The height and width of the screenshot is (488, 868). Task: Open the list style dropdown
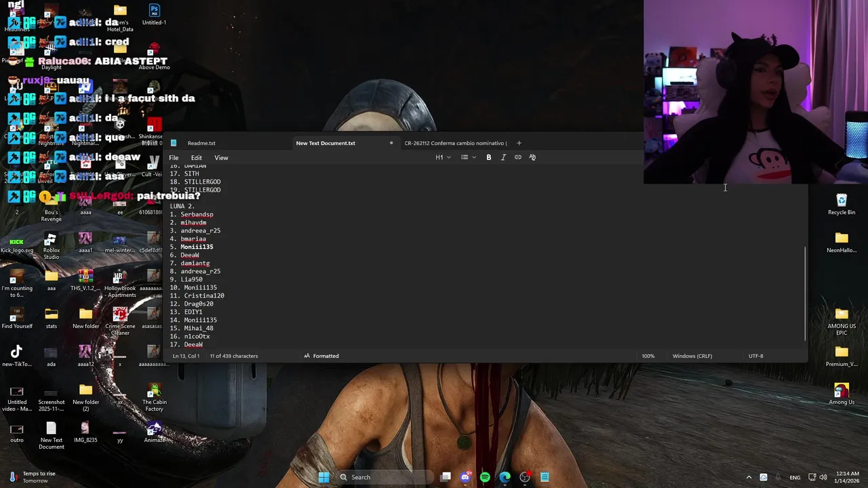click(x=468, y=157)
